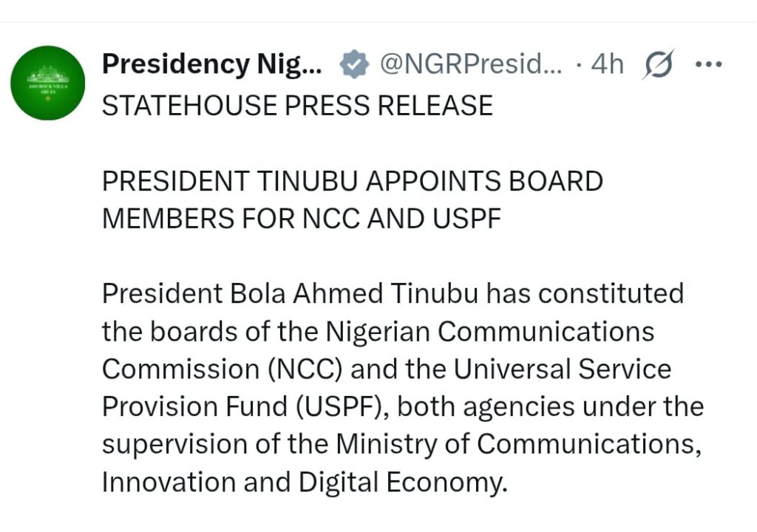Screen dimensions: 757x532
Task: Click the phrase "both agencies under the"
Action: point(550,406)
